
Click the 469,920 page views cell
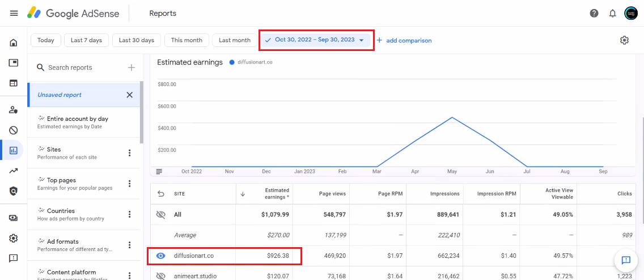334,256
